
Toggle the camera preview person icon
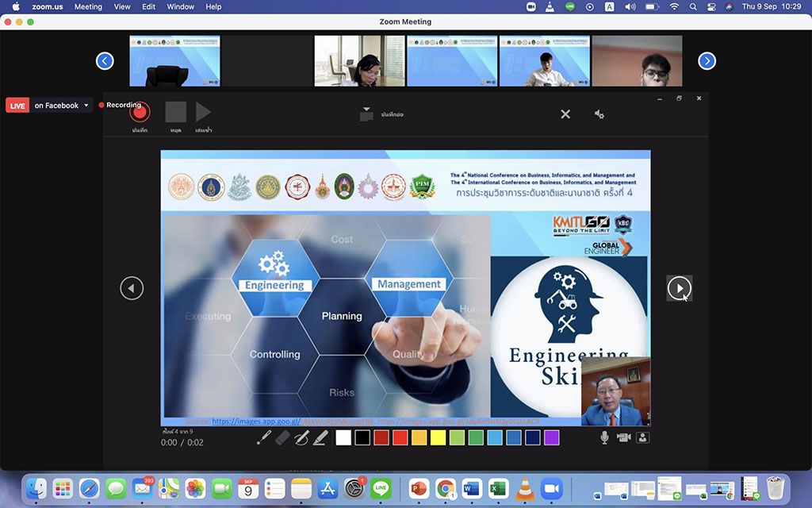(x=642, y=437)
